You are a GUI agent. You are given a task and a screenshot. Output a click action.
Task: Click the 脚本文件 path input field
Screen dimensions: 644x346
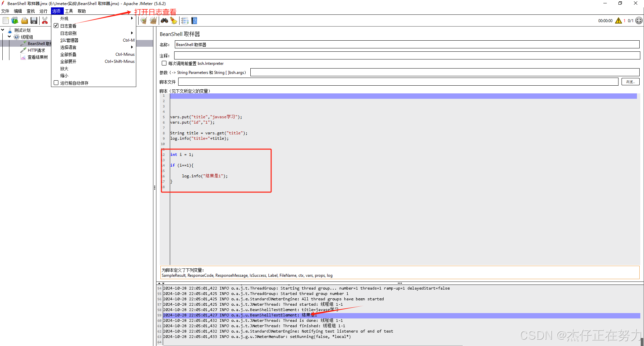[398, 82]
